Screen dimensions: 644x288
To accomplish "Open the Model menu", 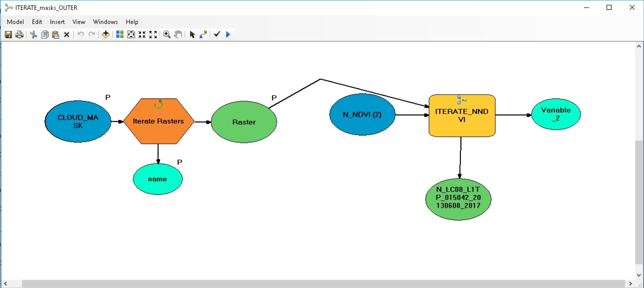I will [15, 22].
